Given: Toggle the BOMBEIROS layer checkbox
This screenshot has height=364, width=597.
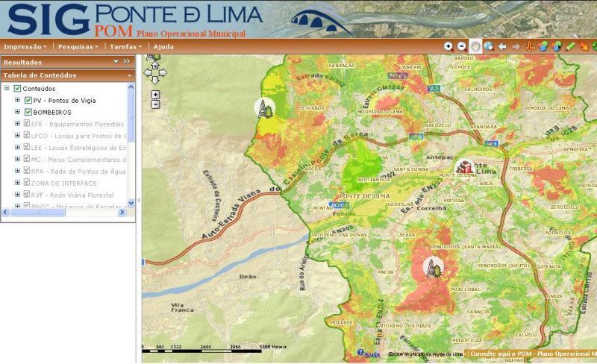Looking at the screenshot, I should click(x=28, y=112).
